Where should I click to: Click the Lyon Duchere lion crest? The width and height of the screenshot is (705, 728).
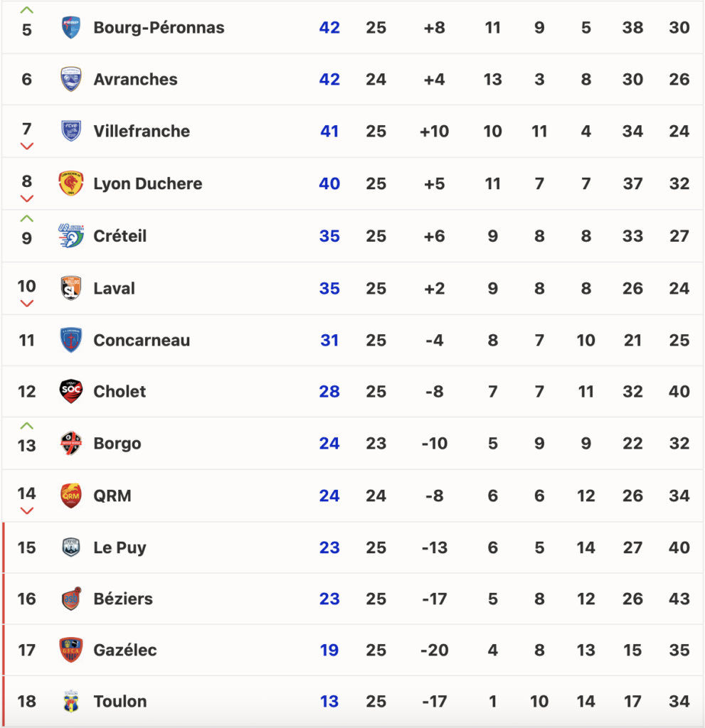[x=71, y=183]
